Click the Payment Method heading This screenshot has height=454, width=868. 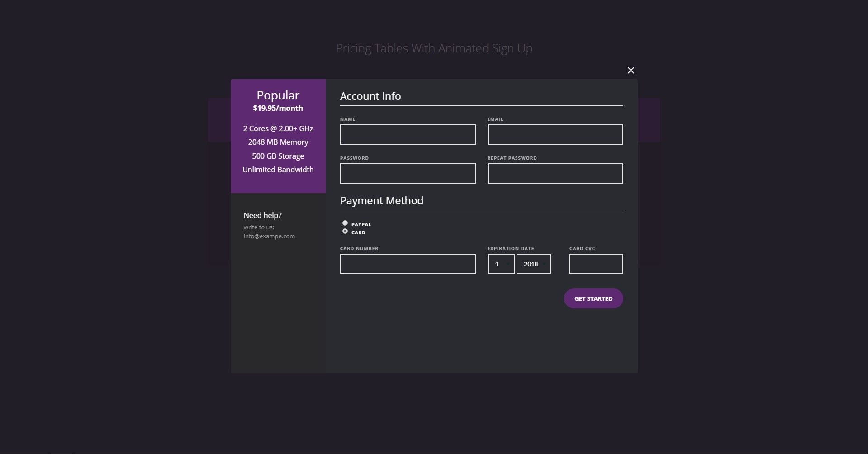[381, 200]
